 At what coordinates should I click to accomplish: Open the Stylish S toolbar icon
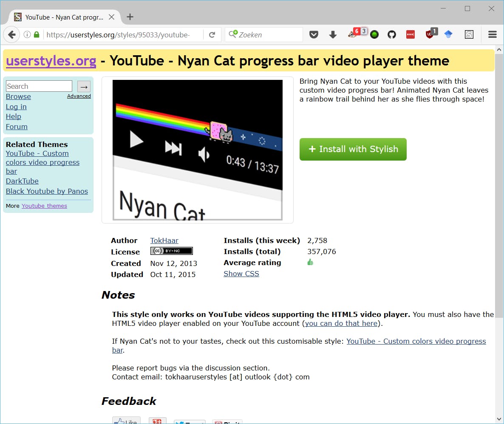pos(469,34)
